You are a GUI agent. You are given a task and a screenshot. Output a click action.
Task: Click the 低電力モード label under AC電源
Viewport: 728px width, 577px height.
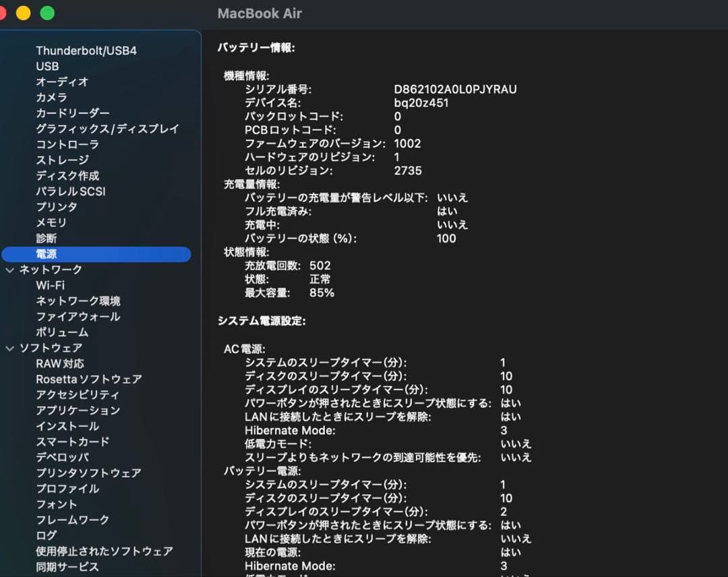(278, 444)
